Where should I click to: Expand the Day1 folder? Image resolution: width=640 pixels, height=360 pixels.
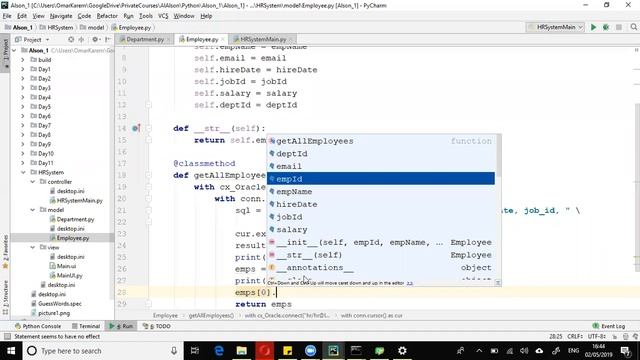click(x=23, y=69)
